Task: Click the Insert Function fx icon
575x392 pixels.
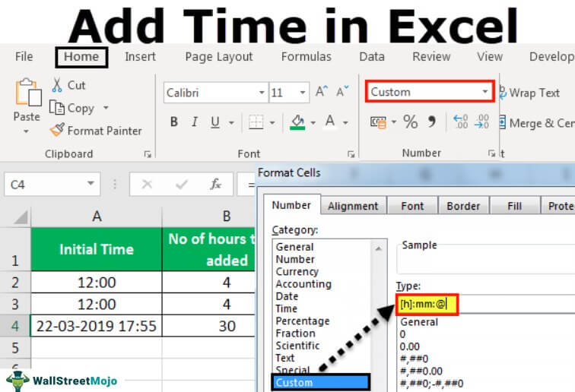Action: point(216,184)
